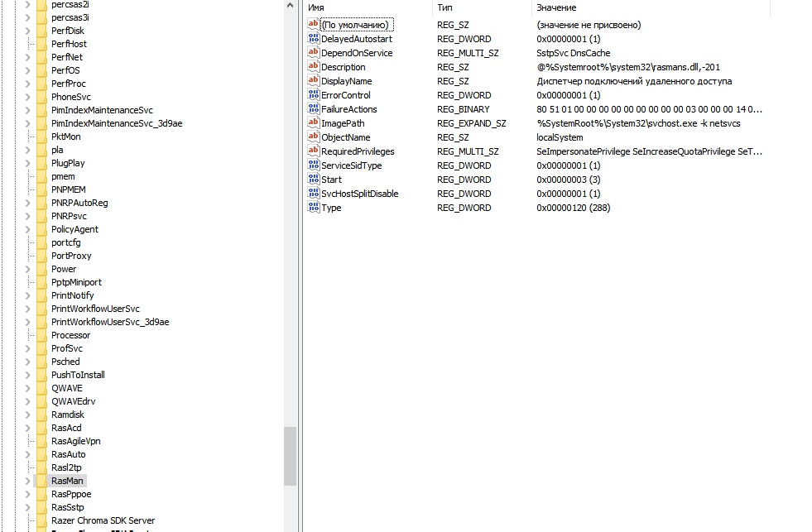
Task: Click the Start DWORD value icon
Action: coord(314,179)
